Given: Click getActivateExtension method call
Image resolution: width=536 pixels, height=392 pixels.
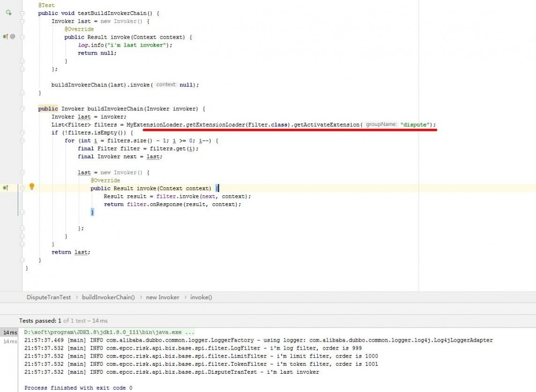Looking at the screenshot, I should pyautogui.click(x=326, y=124).
